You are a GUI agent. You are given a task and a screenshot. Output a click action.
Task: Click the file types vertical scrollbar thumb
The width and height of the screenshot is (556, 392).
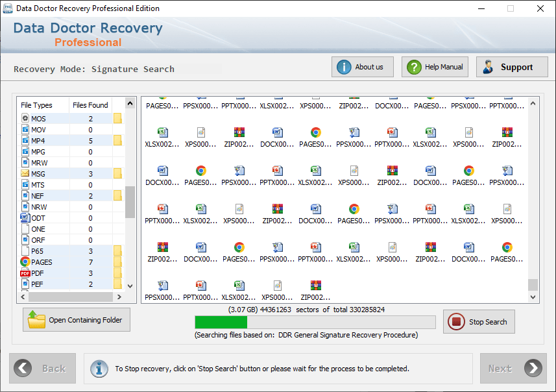[x=130, y=202]
